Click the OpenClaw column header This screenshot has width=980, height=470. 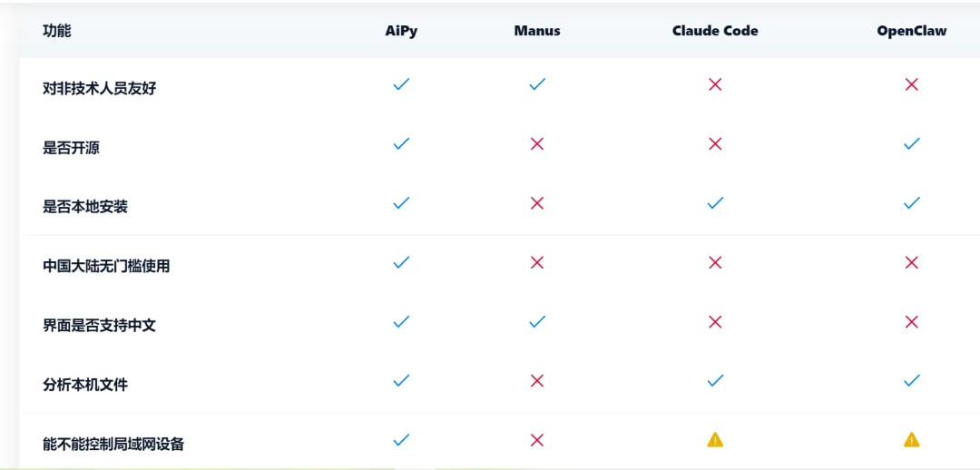(x=912, y=31)
